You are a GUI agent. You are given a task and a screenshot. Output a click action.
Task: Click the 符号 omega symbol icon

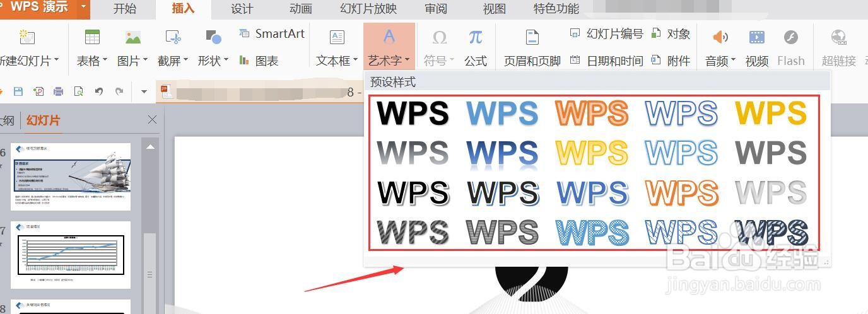(439, 37)
